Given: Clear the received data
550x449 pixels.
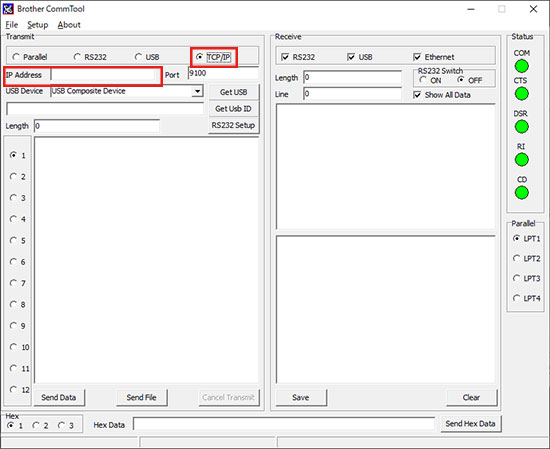Looking at the screenshot, I should 471,397.
